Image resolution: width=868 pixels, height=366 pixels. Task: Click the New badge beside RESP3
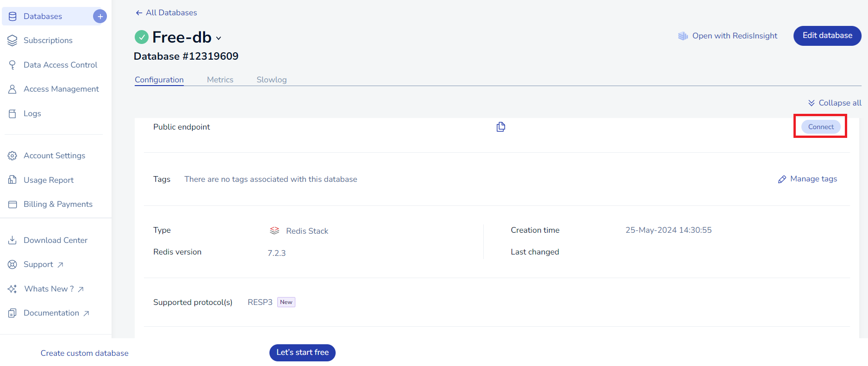[286, 302]
